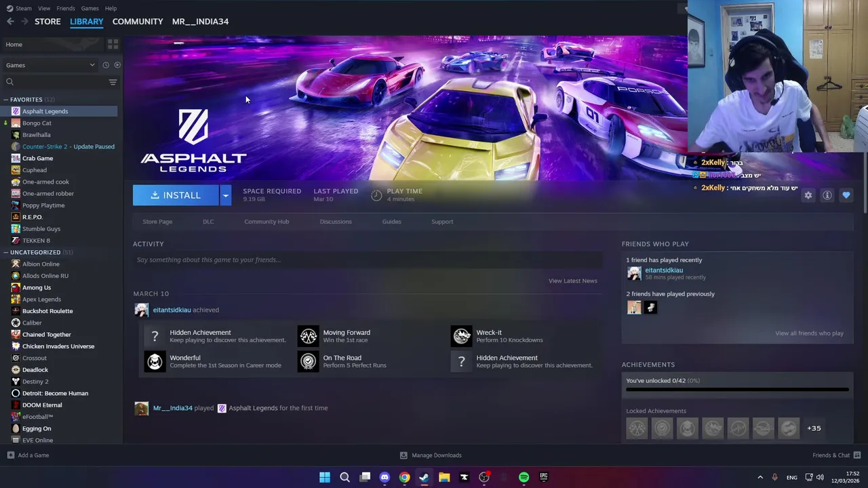
Task: Click the Wonderful achievement icon
Action: coord(155,361)
